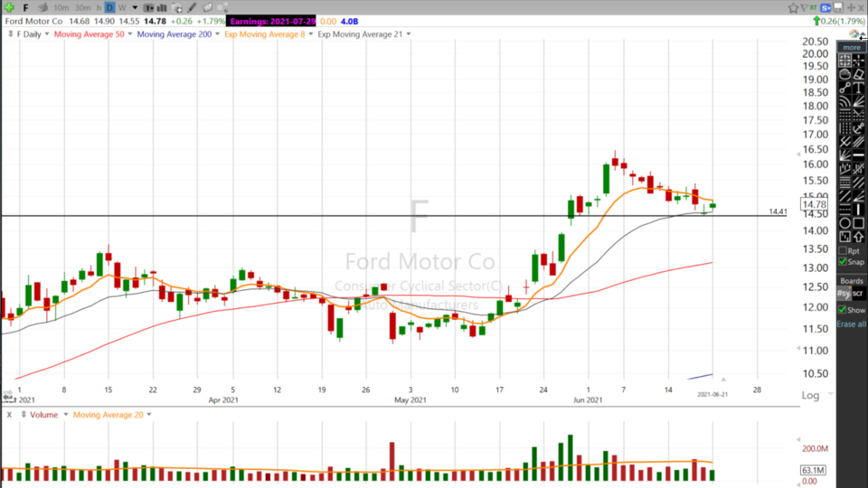Select the line segment drawing tool
Viewport: 868px width, 488px height.
(x=844, y=88)
